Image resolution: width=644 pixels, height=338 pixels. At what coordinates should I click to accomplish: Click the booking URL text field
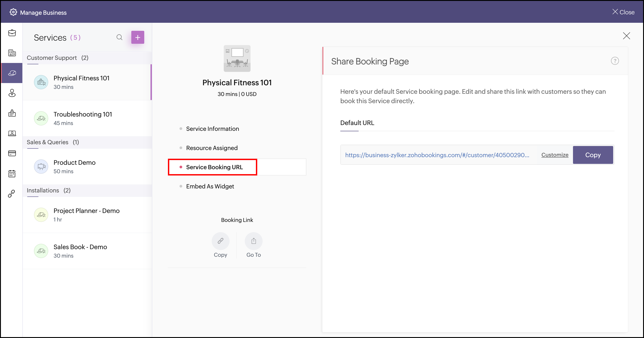[437, 155]
